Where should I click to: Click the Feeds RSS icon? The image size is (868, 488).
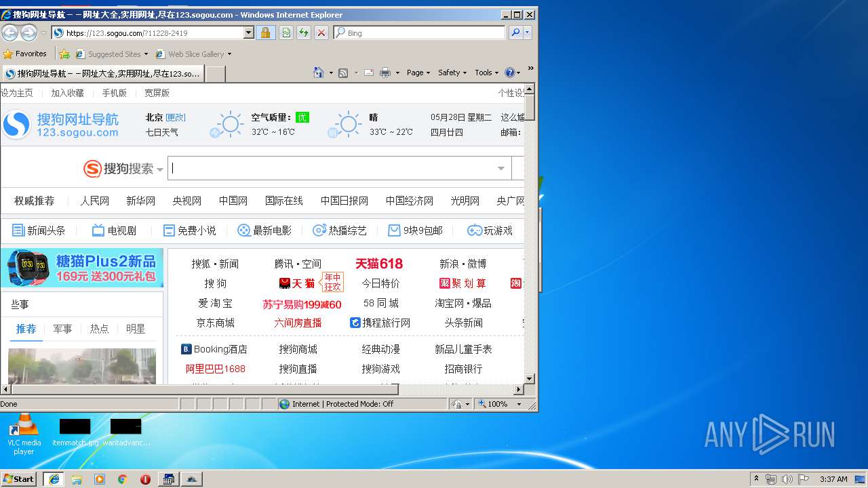[343, 73]
